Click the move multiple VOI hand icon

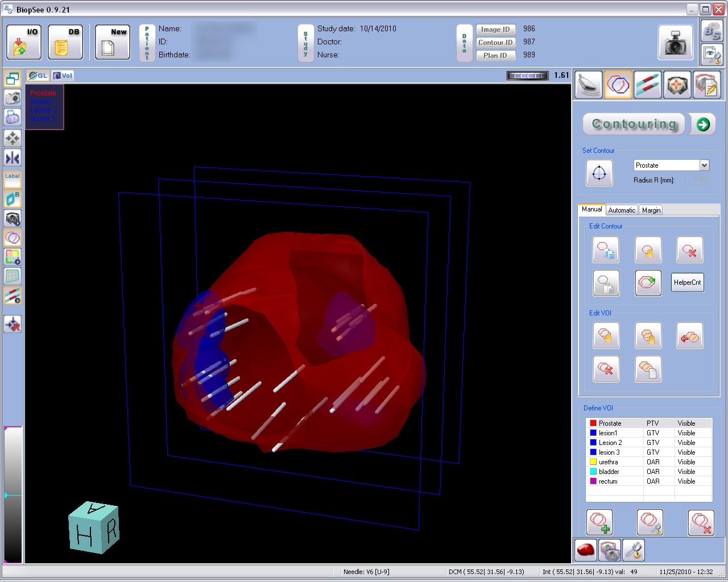click(x=648, y=336)
